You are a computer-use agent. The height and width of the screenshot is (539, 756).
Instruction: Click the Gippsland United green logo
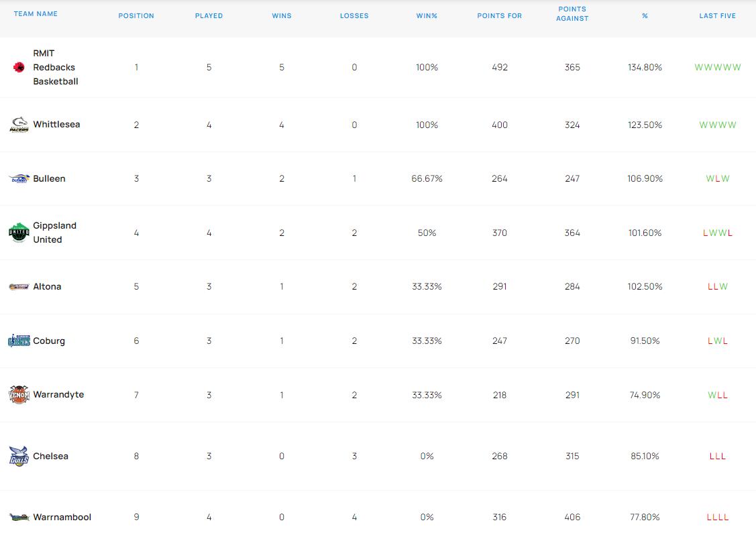click(x=19, y=233)
